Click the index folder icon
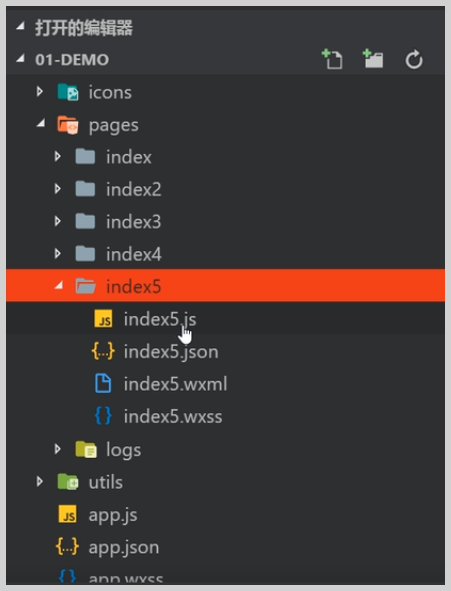The width and height of the screenshot is (451, 591). click(85, 157)
